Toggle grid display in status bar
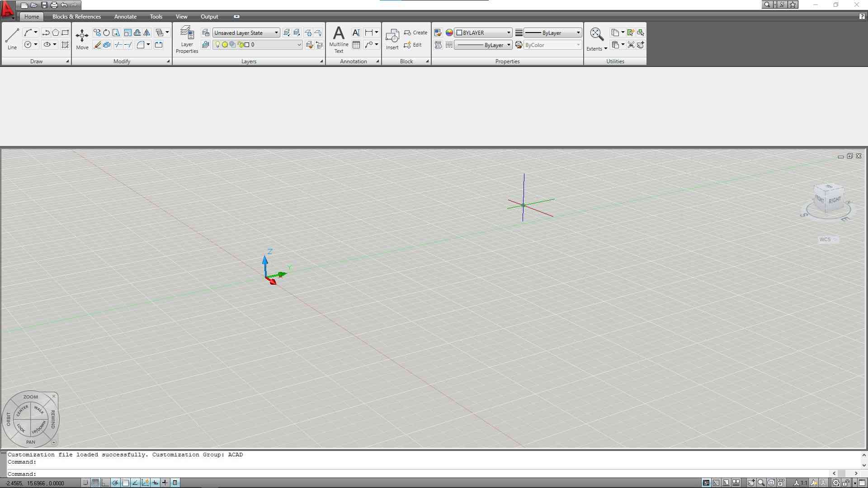868x488 pixels. click(95, 483)
